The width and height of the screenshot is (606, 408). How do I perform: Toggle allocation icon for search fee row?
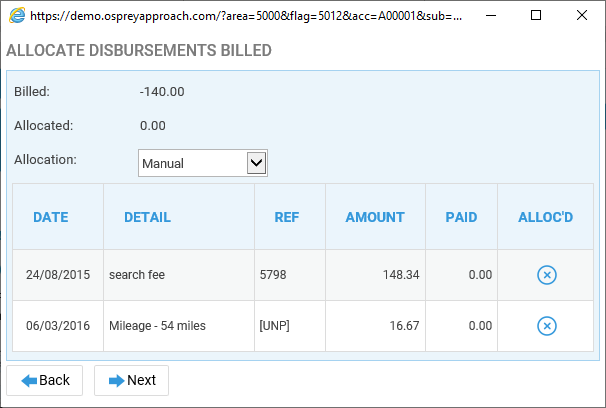click(x=546, y=275)
